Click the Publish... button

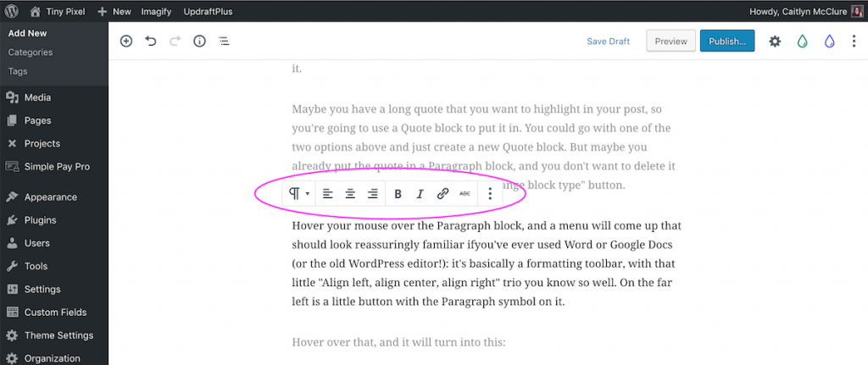coord(727,41)
